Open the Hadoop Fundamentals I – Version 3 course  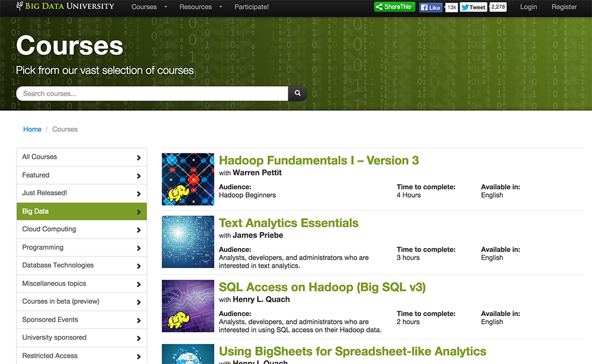318,160
